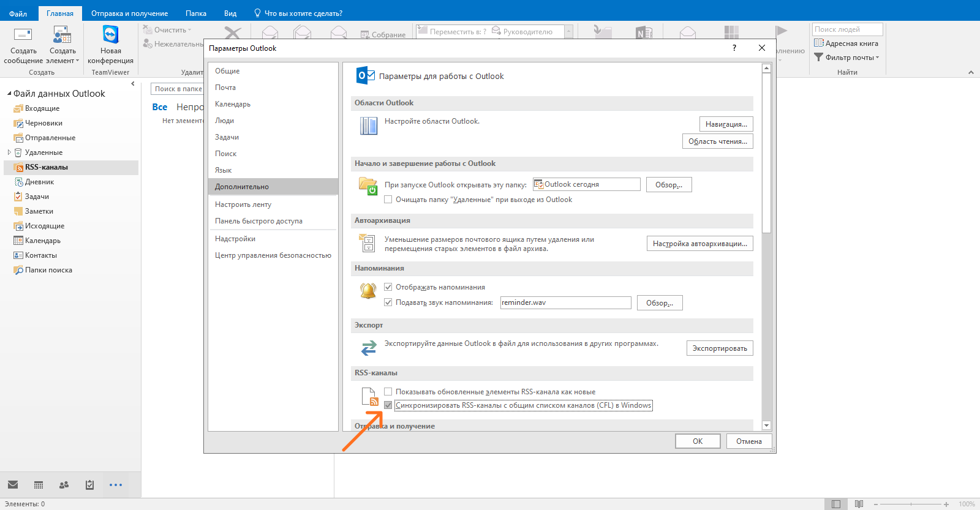Open the Options dialog help question mark
980x510 pixels.
(x=734, y=48)
